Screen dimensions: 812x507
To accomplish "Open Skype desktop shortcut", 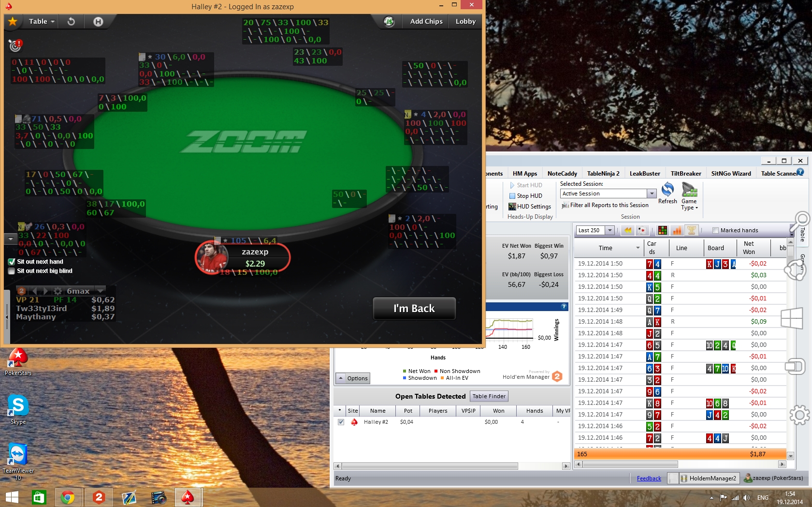I will click(x=18, y=409).
